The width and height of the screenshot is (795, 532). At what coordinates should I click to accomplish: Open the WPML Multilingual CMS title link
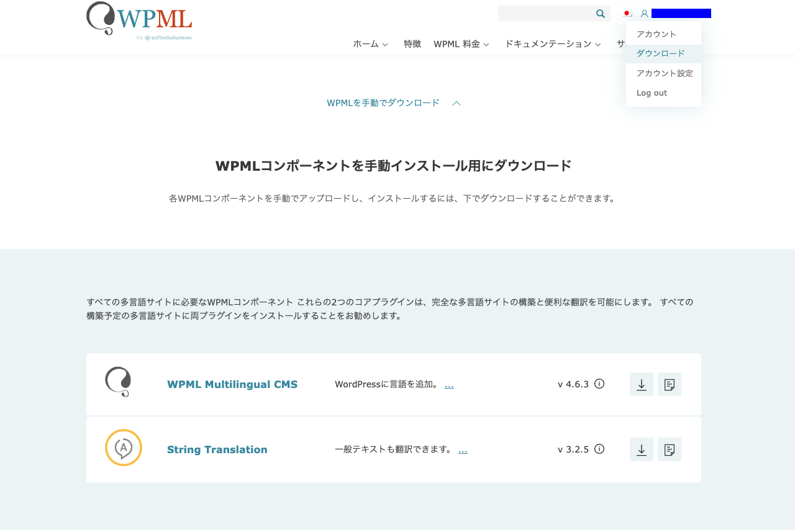pos(232,384)
